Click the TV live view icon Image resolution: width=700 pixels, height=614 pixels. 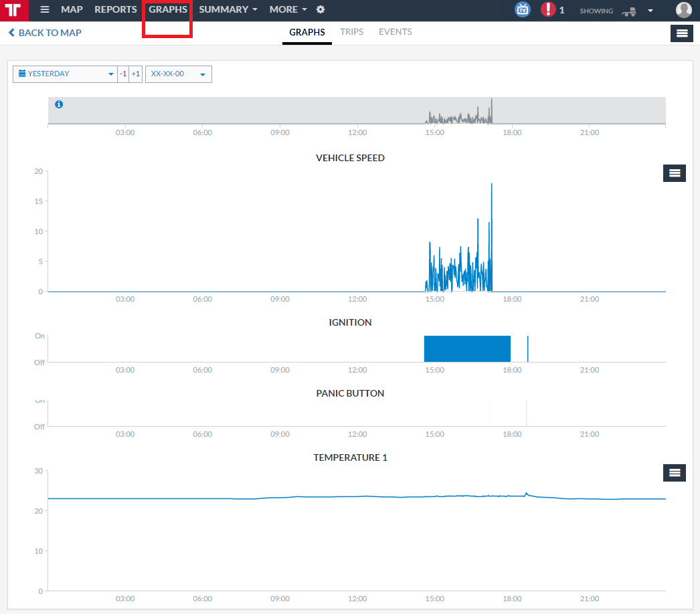[x=522, y=9]
